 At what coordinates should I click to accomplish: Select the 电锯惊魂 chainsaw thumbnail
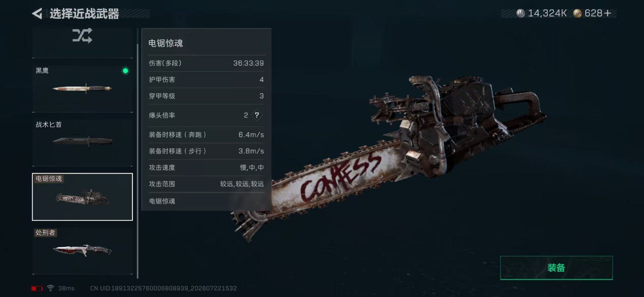[x=83, y=197]
